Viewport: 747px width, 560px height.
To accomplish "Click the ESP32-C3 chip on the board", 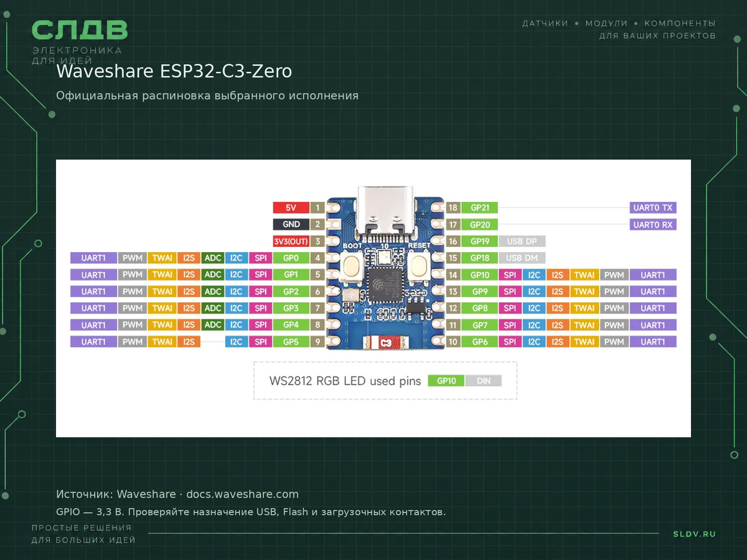I will click(385, 285).
